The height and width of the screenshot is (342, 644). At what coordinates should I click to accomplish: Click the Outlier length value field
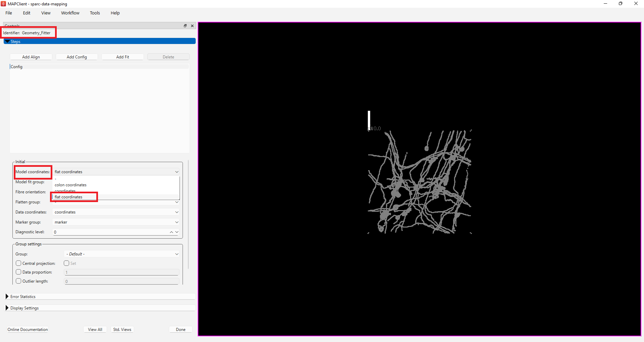[121, 281]
